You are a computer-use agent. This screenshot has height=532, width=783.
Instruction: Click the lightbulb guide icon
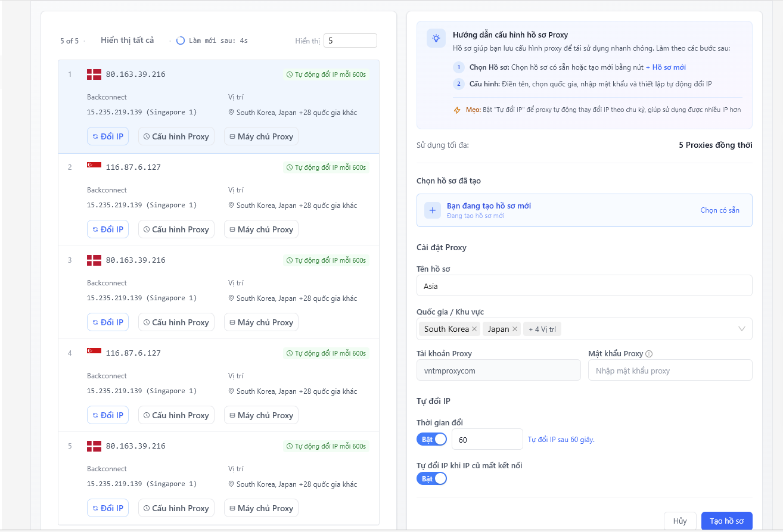pos(436,38)
